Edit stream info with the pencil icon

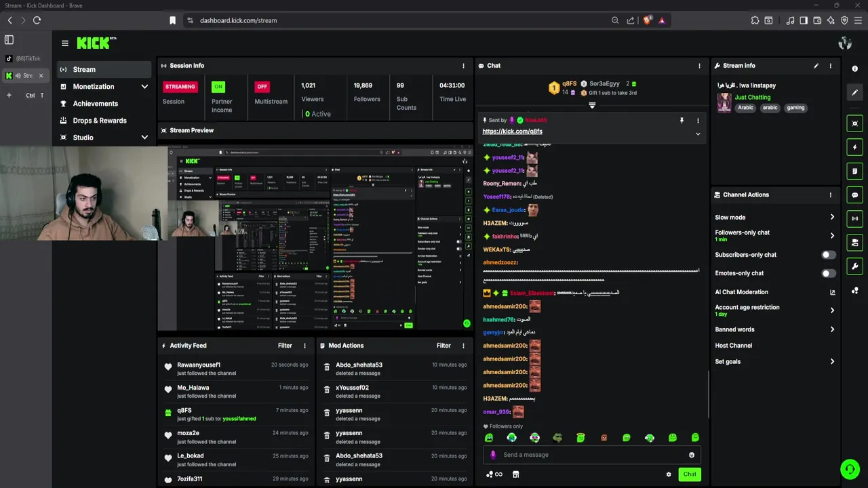point(816,66)
